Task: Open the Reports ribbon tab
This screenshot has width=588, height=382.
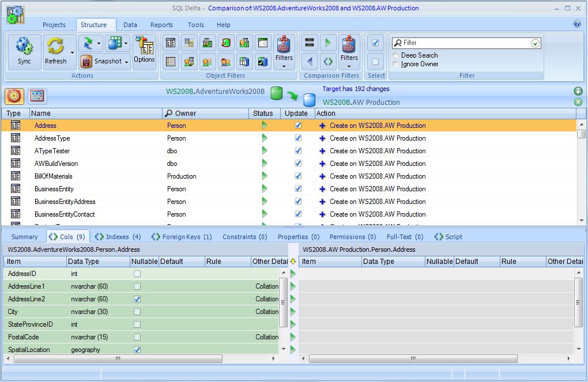Action: [161, 25]
